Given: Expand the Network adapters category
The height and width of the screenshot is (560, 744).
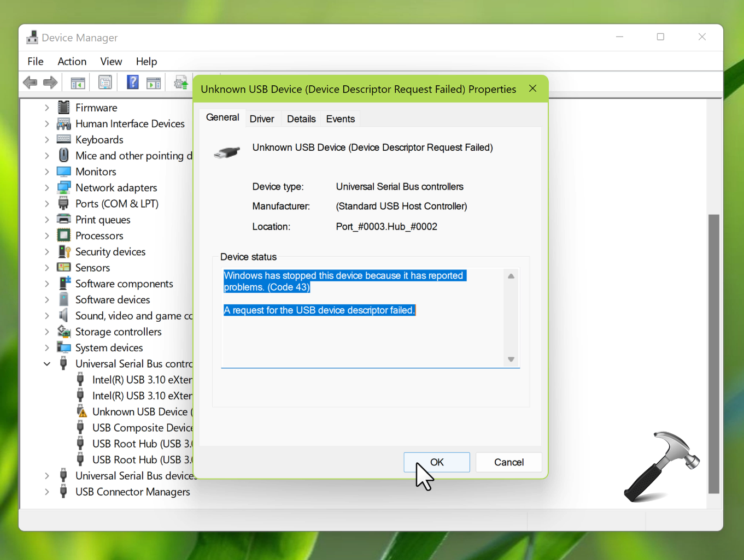Looking at the screenshot, I should click(47, 187).
